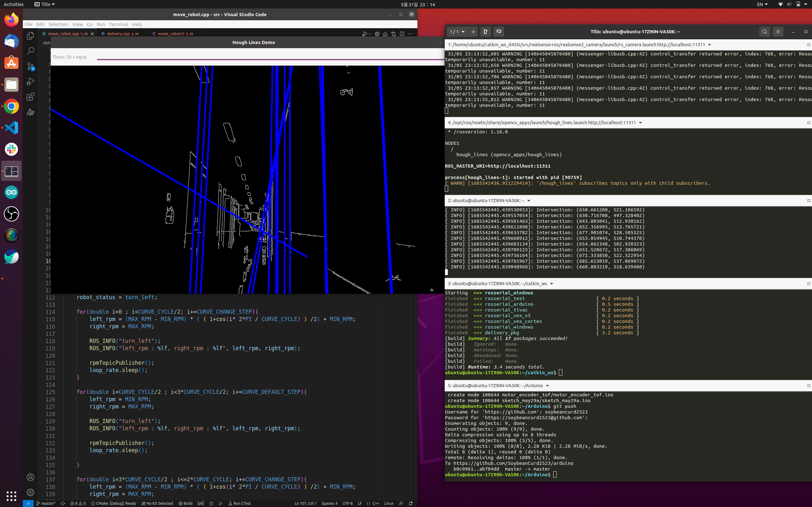Open the Source Control view in activity bar

30,66
